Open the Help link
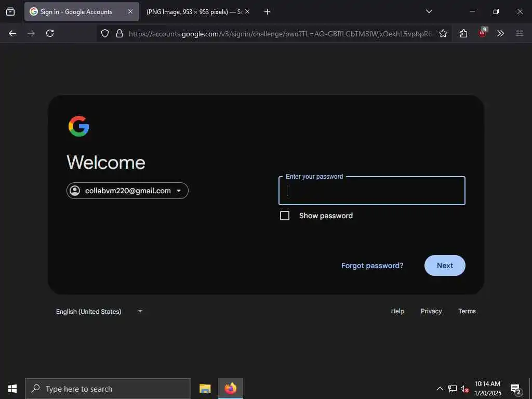The height and width of the screenshot is (399, 532). tap(397, 311)
